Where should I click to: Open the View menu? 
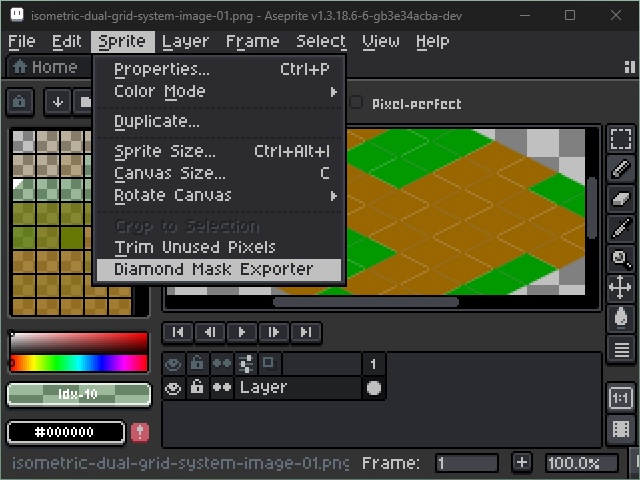click(381, 41)
